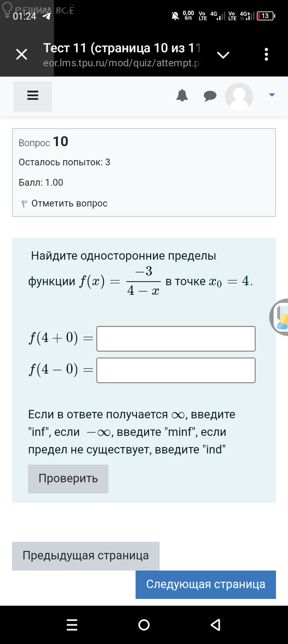This screenshot has height=644, width=288.
Task: Open the three-dot overflow menu
Action: (266, 54)
